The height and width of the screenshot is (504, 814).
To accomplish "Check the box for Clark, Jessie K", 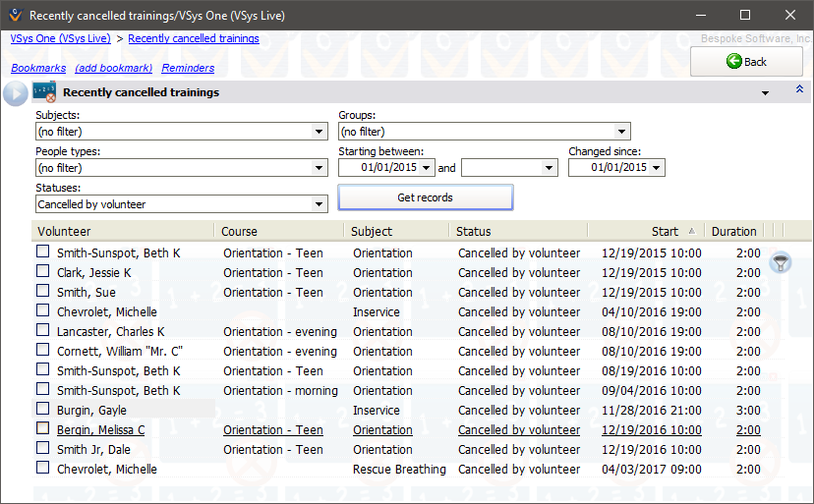I will point(42,271).
